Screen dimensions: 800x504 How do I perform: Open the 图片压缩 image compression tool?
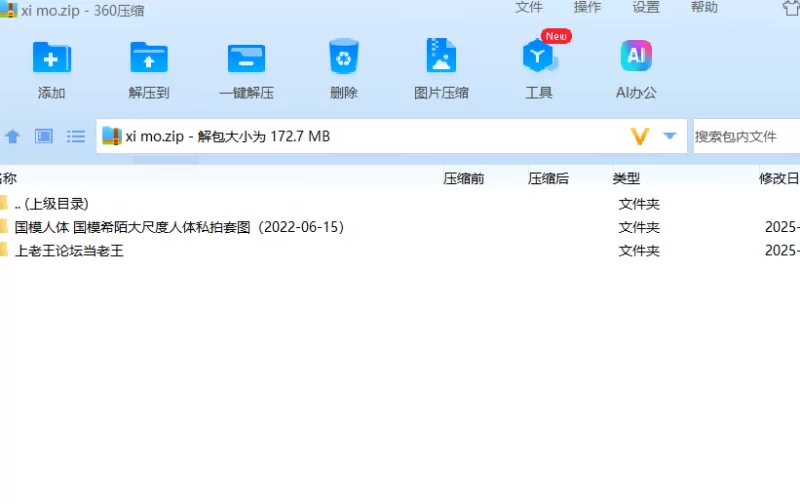coord(441,58)
